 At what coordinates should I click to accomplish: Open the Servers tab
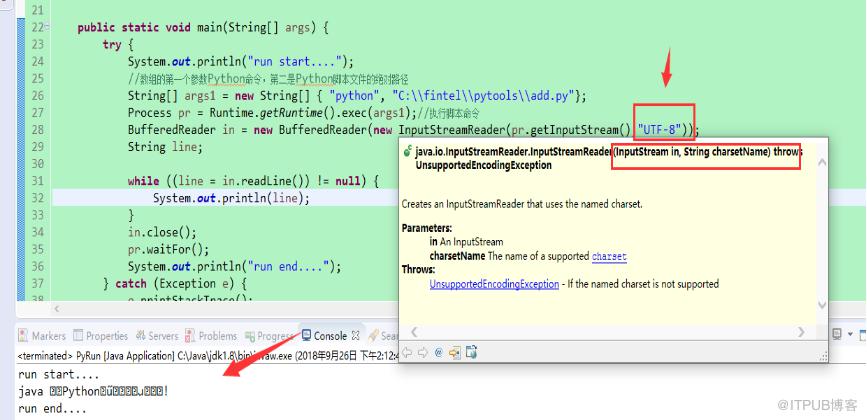(x=156, y=336)
